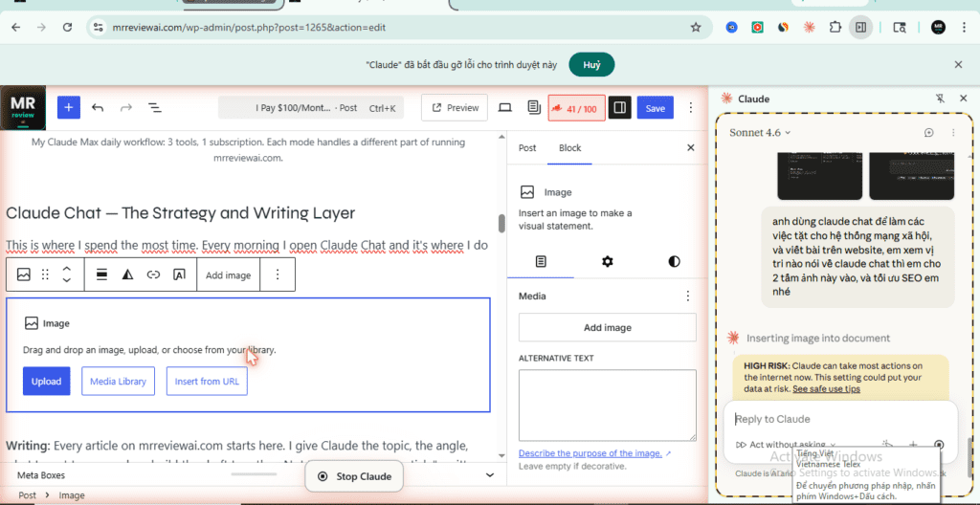Image resolution: width=980 pixels, height=505 pixels.
Task: Close the editor settings sidebar
Action: 691,148
